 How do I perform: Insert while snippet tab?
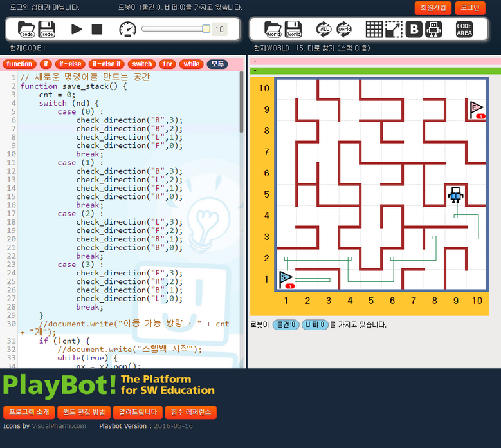192,64
